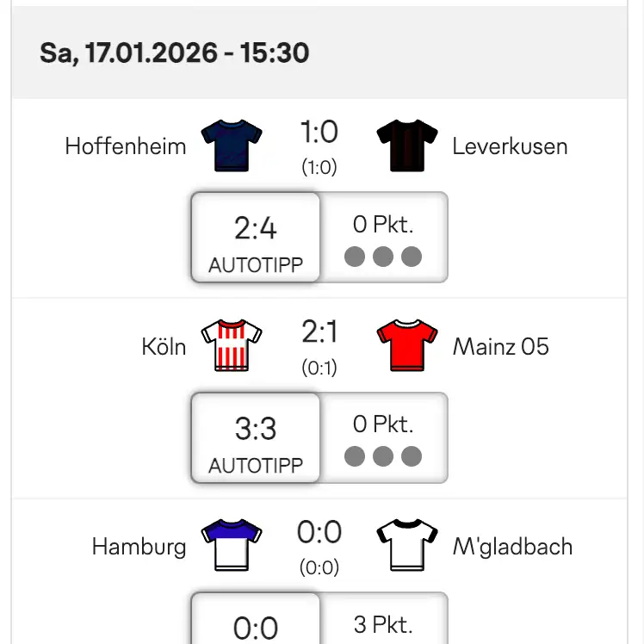Click M'gladbach's white jersey icon
This screenshot has width=644, height=644.
point(408,547)
